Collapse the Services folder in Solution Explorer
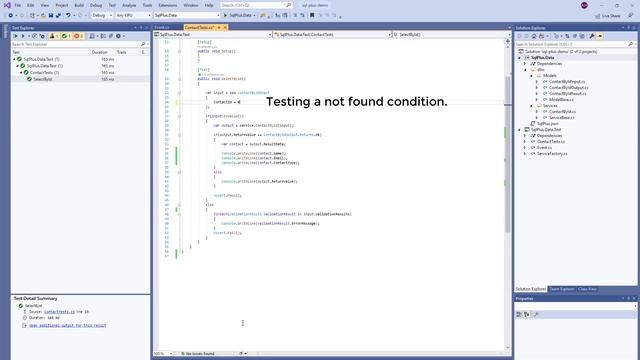 click(531, 106)
